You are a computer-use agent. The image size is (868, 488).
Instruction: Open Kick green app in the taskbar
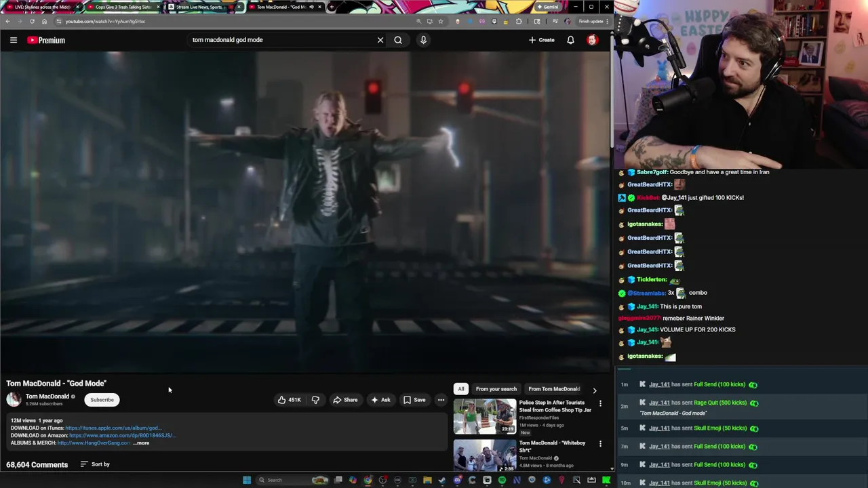point(606,480)
